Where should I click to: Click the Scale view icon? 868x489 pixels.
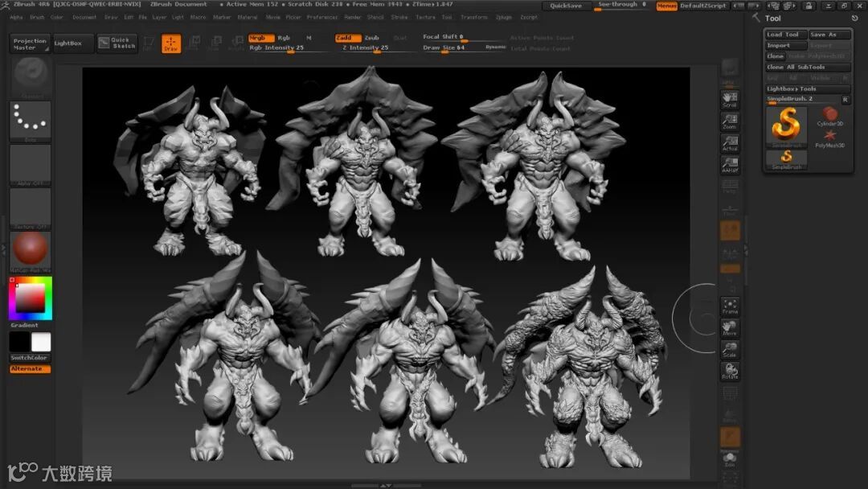[x=730, y=350]
